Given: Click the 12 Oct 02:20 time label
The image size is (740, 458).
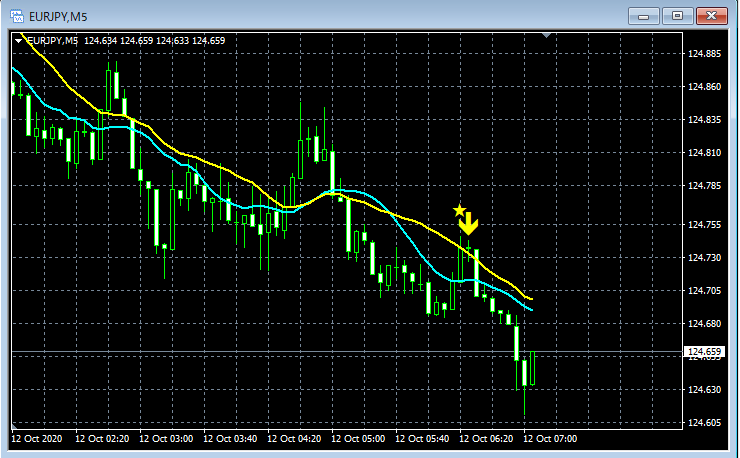Looking at the screenshot, I should pyautogui.click(x=102, y=439).
